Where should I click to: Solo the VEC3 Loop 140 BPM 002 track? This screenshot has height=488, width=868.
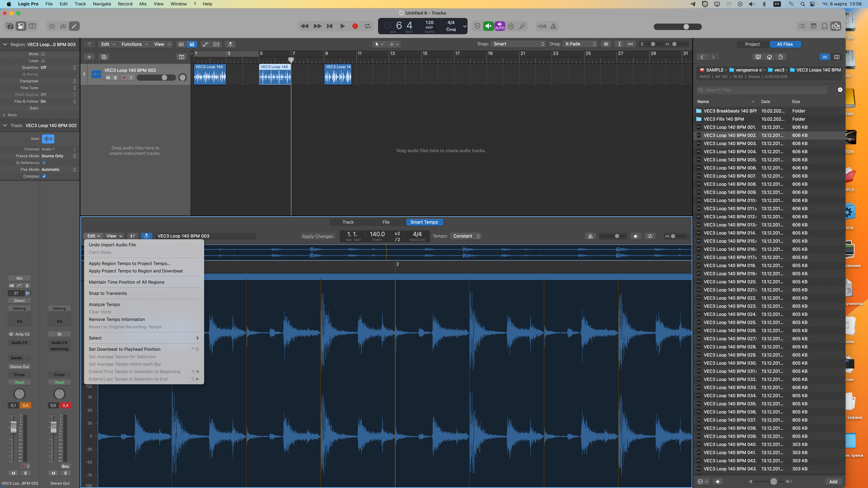[115, 77]
